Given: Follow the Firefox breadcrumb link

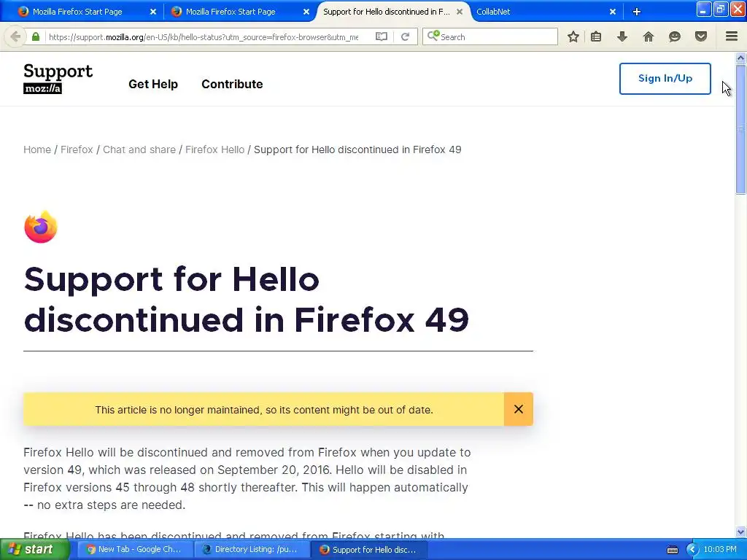Looking at the screenshot, I should click(77, 149).
